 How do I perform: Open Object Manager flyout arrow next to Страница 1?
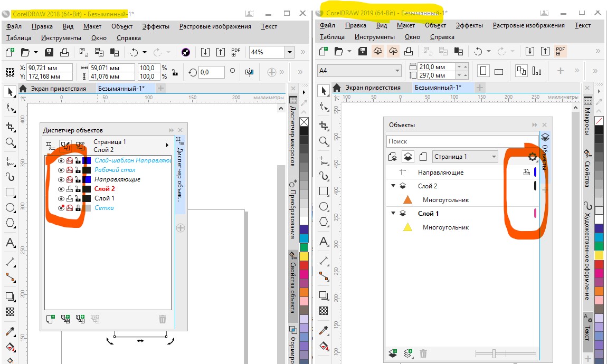point(167,145)
